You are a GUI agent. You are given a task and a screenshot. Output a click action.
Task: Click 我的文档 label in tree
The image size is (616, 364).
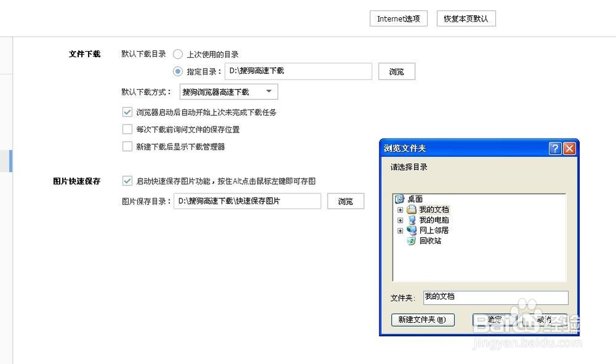(x=434, y=209)
